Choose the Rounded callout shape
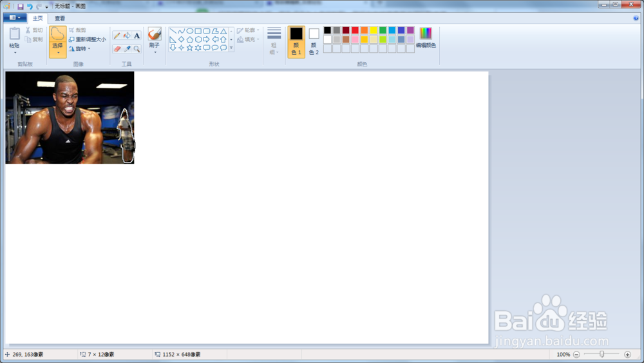The image size is (644, 363). pyautogui.click(x=207, y=48)
